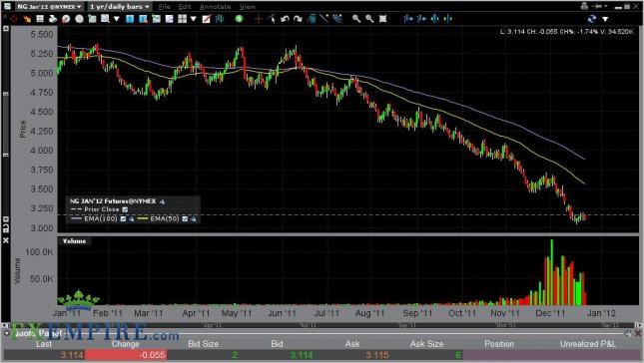Click wrench icon next to NG JAN'12 Futures@NYMEX

[x=162, y=201]
